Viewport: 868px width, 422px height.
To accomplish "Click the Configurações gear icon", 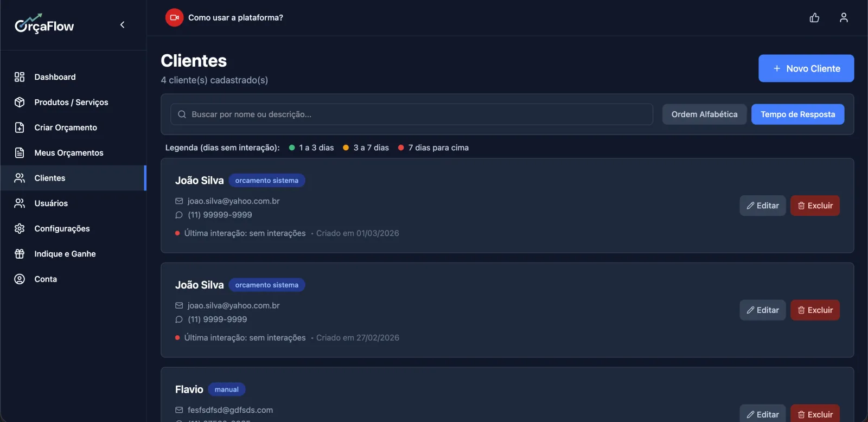I will pyautogui.click(x=20, y=228).
